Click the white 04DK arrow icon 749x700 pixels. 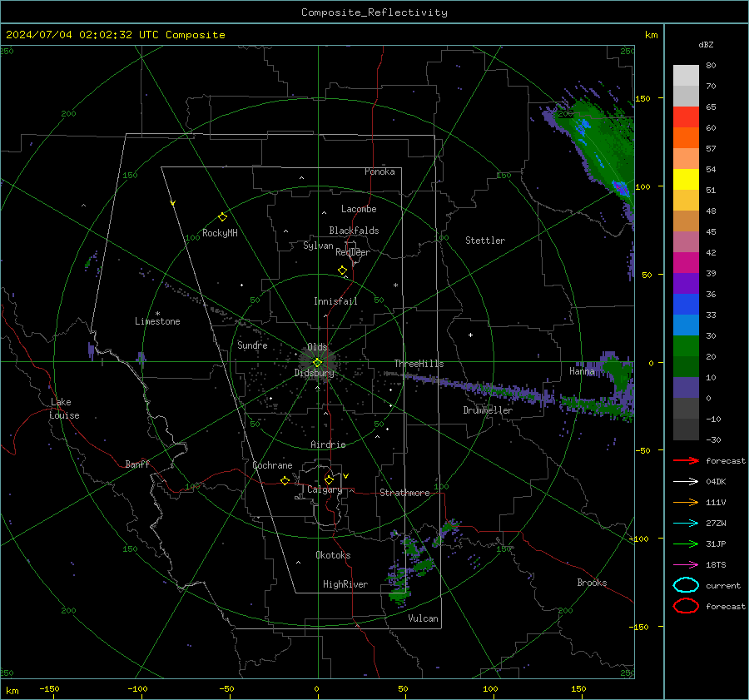(x=686, y=482)
